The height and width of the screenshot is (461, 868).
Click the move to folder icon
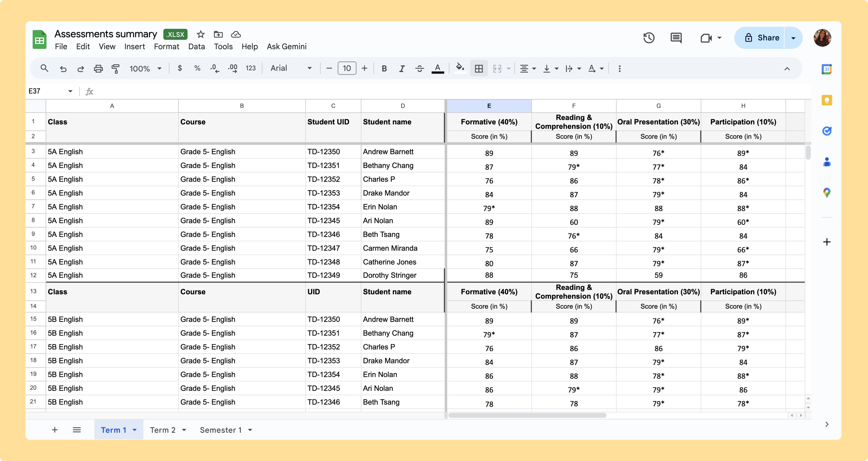point(218,34)
